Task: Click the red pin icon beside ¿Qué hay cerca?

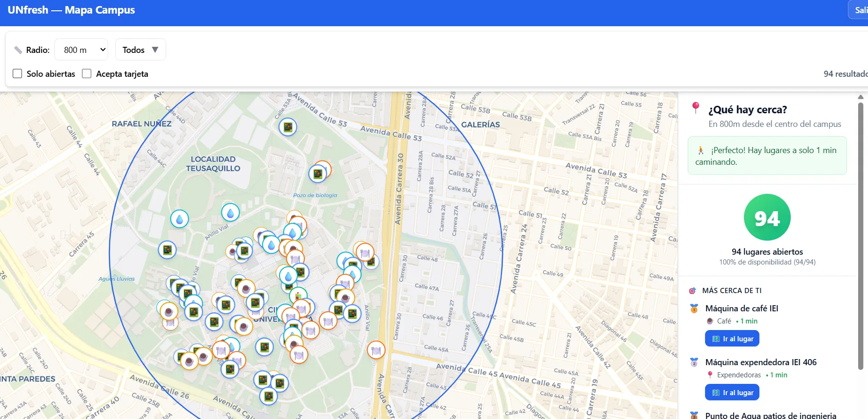Action: pyautogui.click(x=696, y=108)
